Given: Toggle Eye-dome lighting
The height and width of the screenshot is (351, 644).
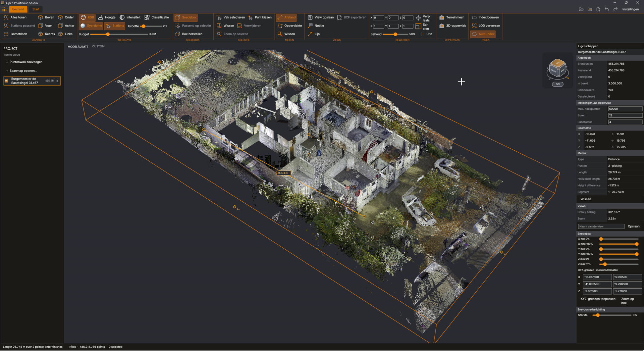Looking at the screenshot, I should coord(91,26).
